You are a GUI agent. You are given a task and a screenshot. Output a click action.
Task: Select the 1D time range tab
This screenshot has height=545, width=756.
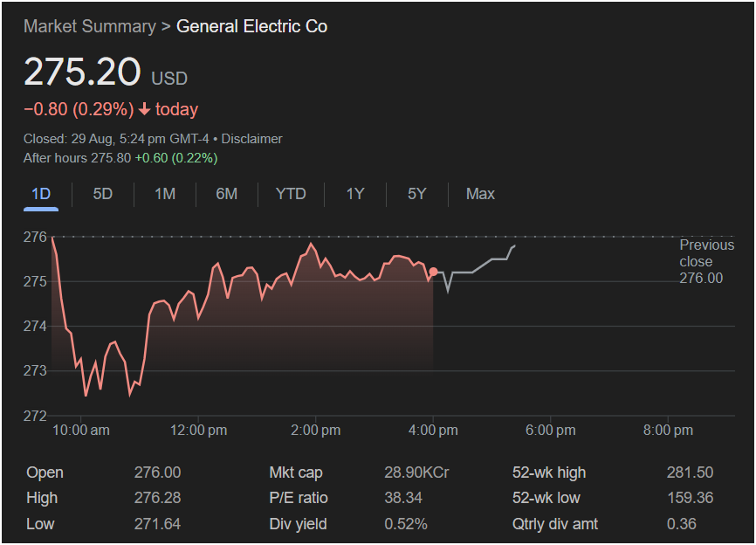(40, 194)
